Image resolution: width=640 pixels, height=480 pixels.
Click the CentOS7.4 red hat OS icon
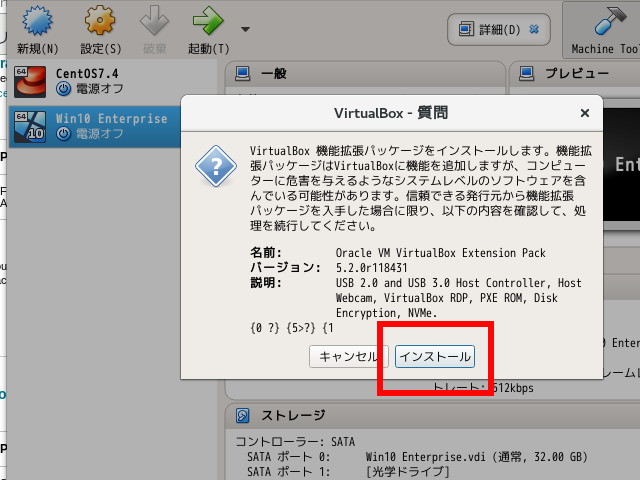tap(30, 81)
